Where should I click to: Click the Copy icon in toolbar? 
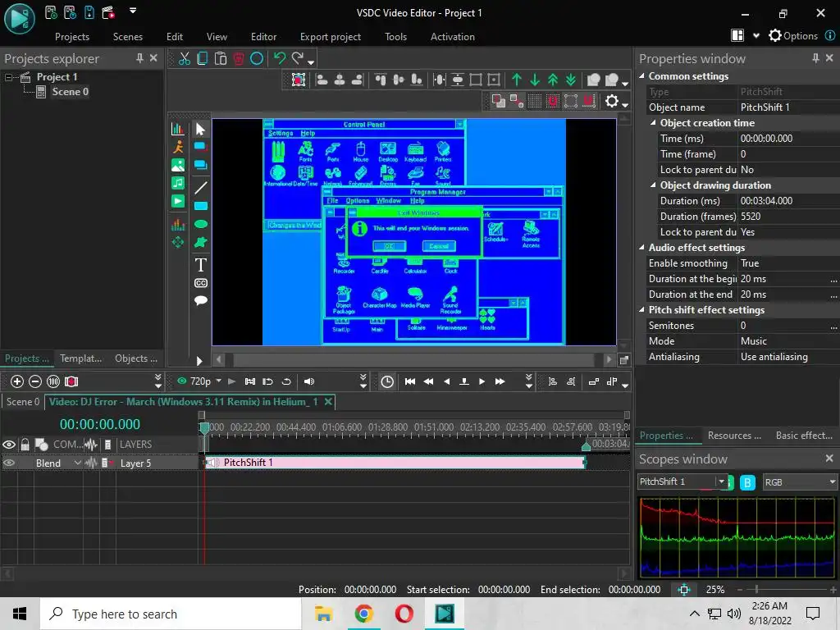tap(203, 58)
